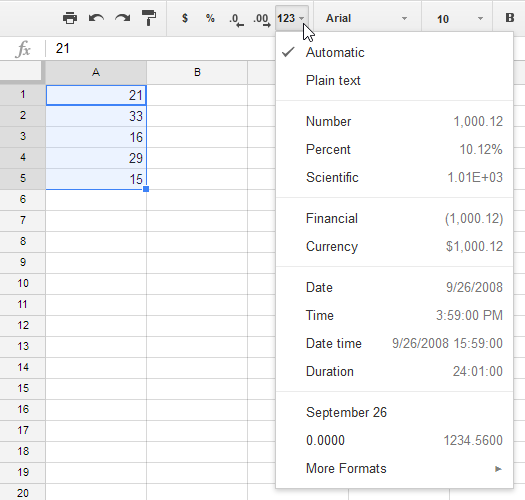Select the Automatic format option
This screenshot has width=525, height=500.
click(394, 53)
